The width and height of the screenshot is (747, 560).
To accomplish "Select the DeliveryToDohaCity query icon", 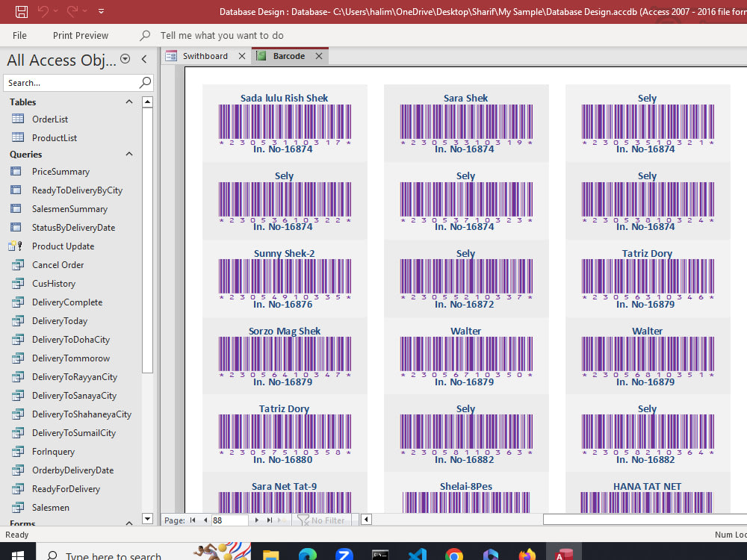I will pos(18,339).
